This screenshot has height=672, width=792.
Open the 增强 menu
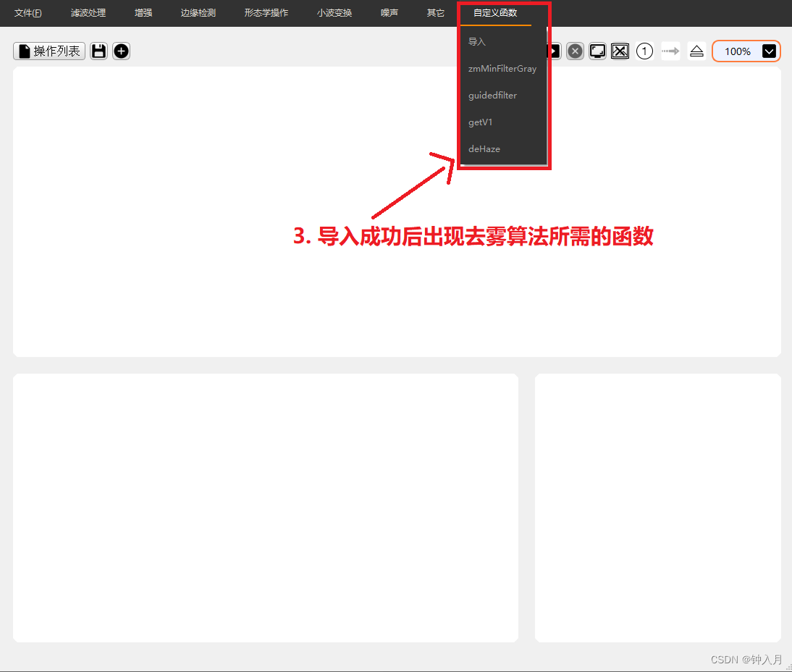[143, 12]
